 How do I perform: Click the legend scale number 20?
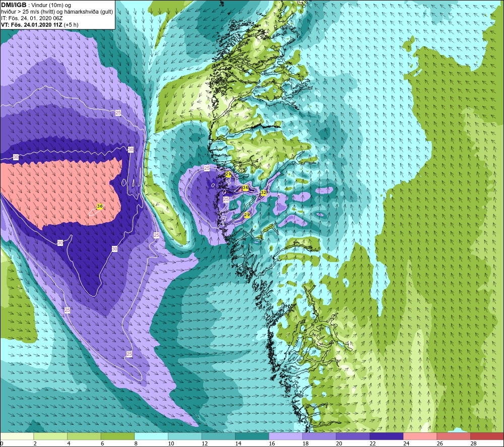(339, 443)
